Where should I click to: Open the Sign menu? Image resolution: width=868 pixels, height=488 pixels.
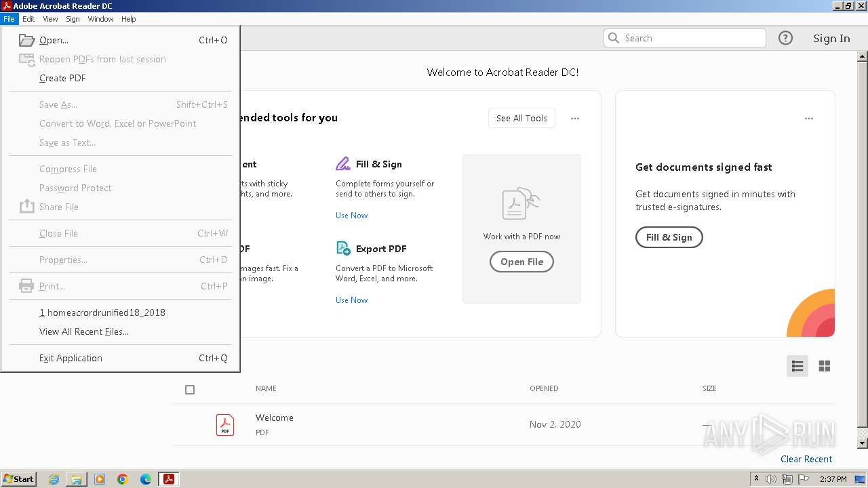tap(73, 19)
